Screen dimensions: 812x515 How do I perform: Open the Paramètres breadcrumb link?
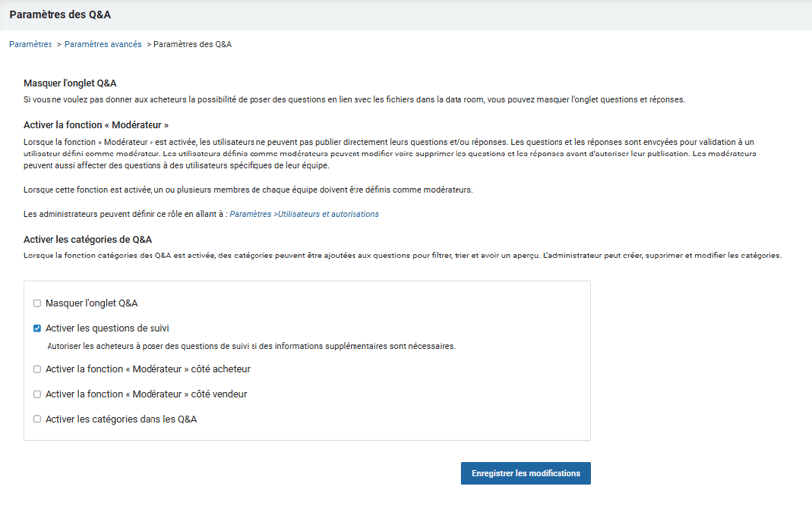point(31,44)
